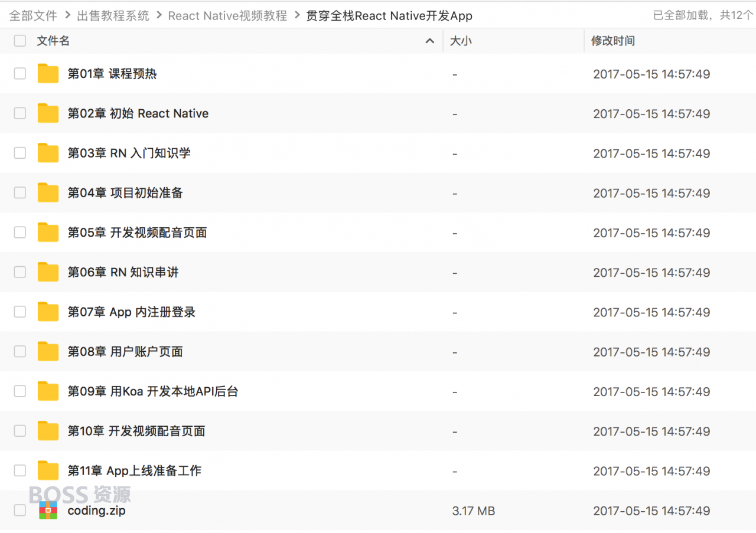Check the box for 第05章 开发视频配音页面
Screen dimensions: 756x533
20,232
